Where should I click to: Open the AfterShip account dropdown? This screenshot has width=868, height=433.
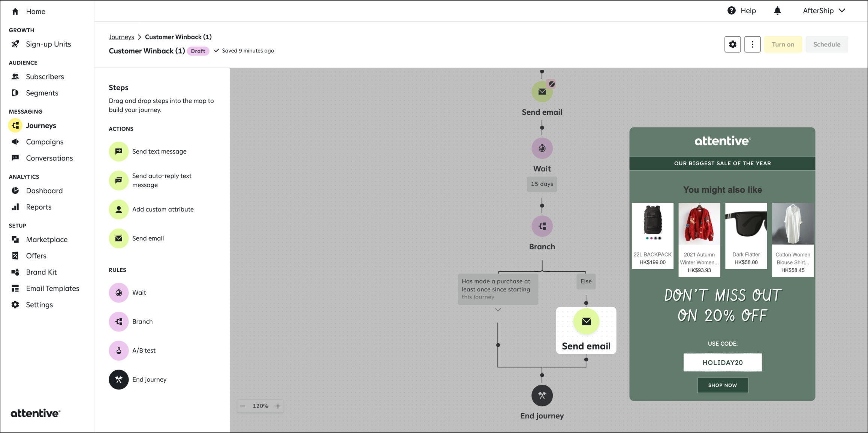click(824, 10)
